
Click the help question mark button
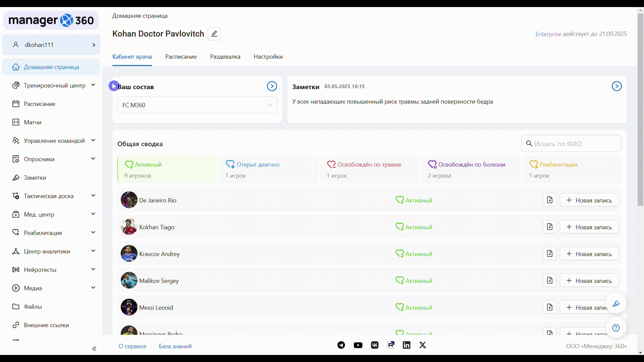[615, 328]
